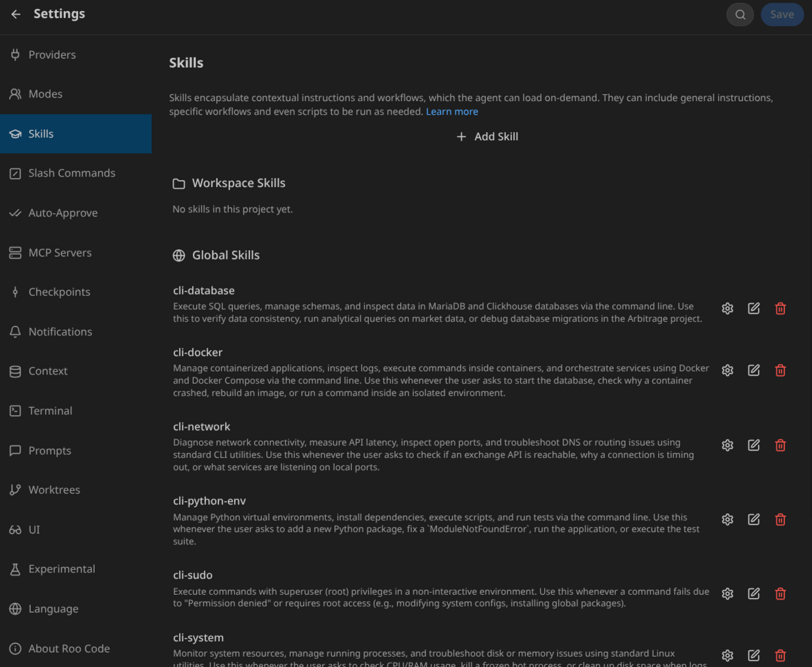Delete the cli-database skill
Screen dimensions: 812x667
[x=780, y=309]
